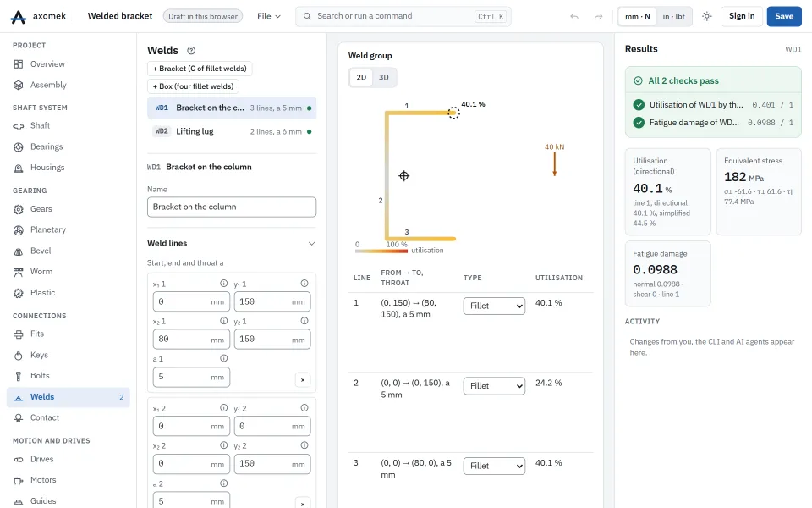Click the info icon beside a 1
The image size is (812, 508).
click(x=223, y=358)
